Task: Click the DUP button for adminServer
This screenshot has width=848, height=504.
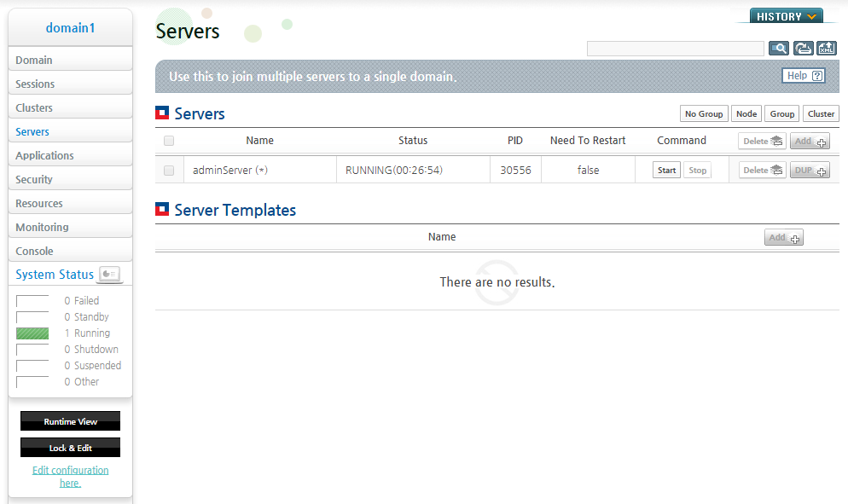Action: [x=810, y=171]
